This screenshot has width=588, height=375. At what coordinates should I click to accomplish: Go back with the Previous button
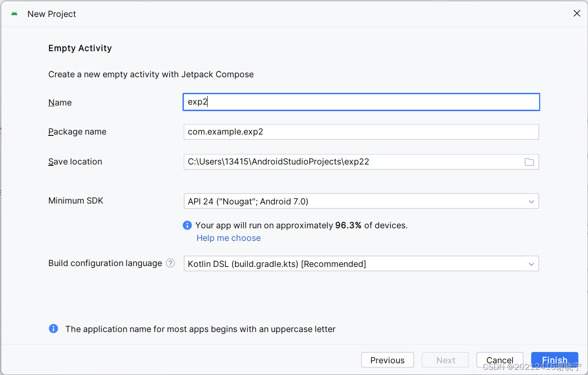(x=387, y=360)
